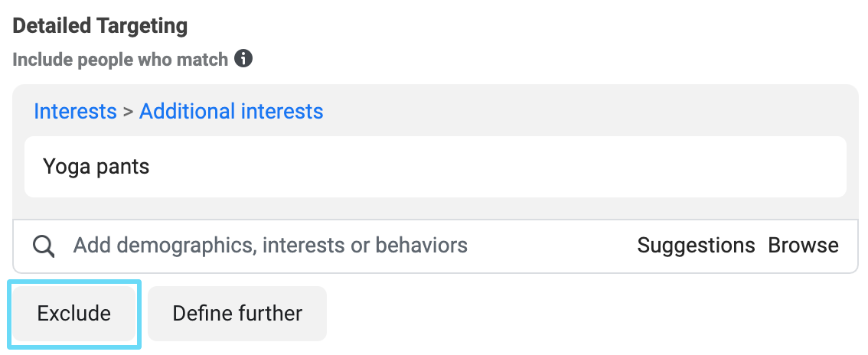Click the info icon beside Include people who match
The height and width of the screenshot is (355, 868).
[243, 58]
